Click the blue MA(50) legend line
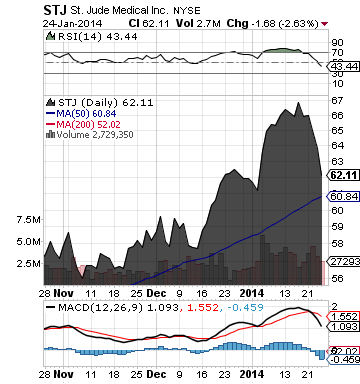 pyautogui.click(x=50, y=113)
